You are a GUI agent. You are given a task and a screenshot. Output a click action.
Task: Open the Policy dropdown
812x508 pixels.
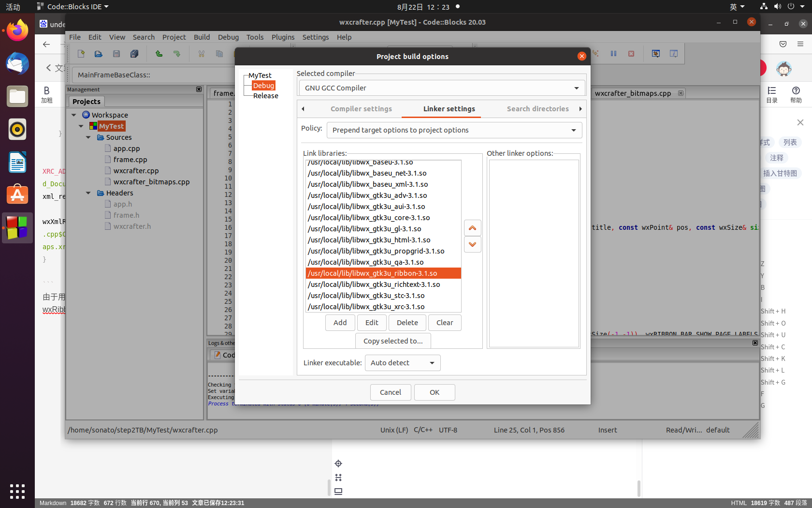454,130
